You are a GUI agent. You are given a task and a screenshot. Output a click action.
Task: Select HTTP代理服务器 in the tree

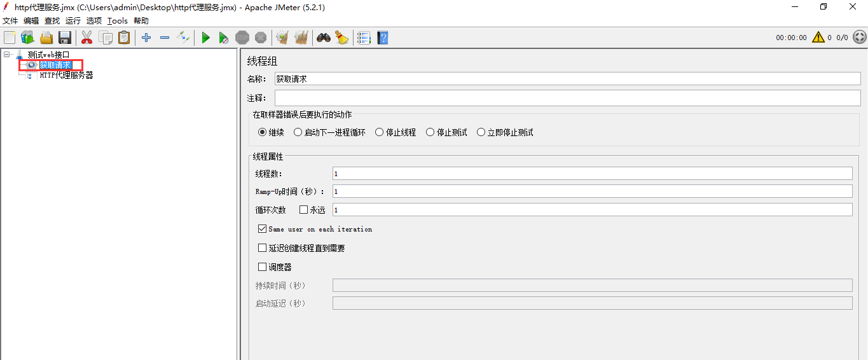[x=66, y=75]
